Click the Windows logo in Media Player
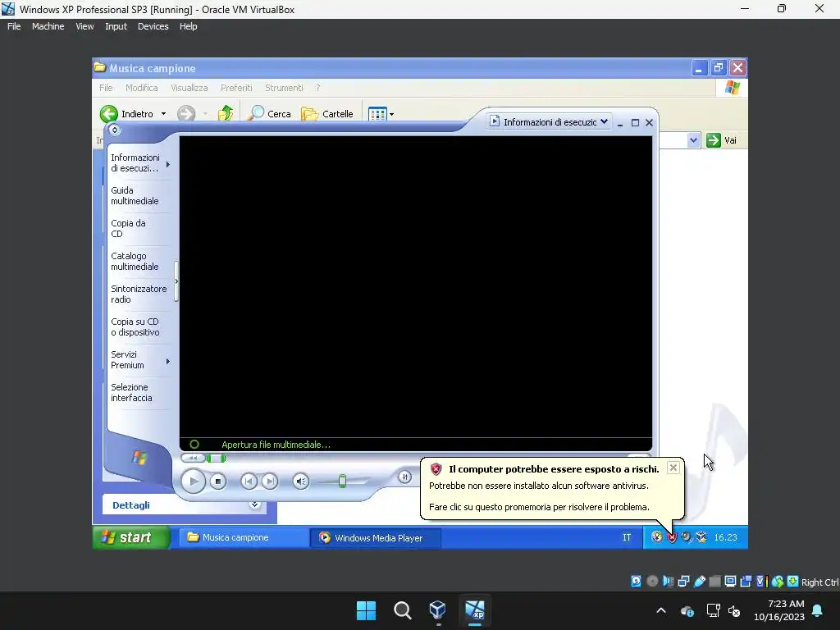 point(139,458)
